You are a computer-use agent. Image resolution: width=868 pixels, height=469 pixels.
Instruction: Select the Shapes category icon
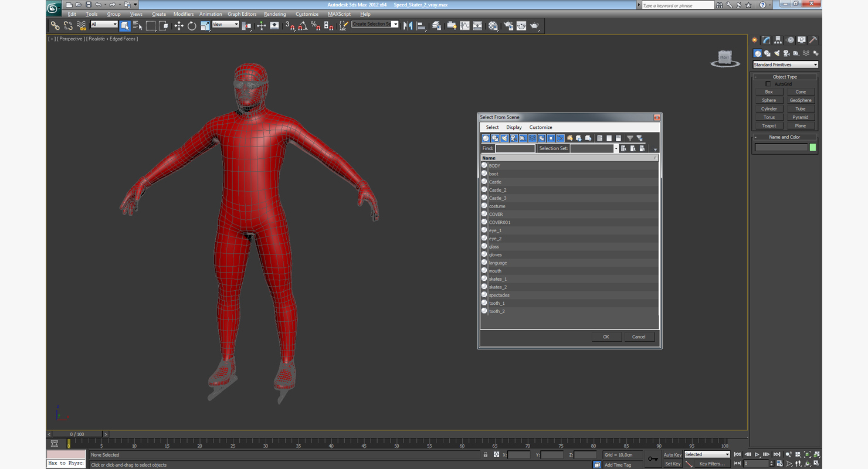click(x=767, y=53)
